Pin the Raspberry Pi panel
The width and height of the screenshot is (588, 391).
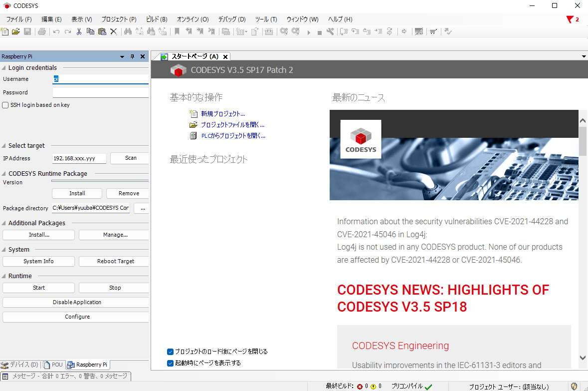pos(132,56)
